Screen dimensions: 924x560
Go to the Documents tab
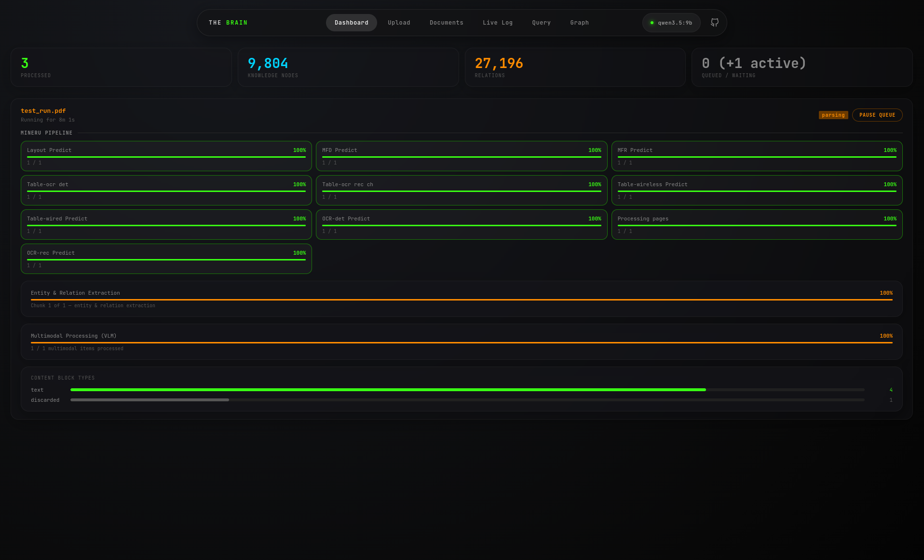(447, 23)
